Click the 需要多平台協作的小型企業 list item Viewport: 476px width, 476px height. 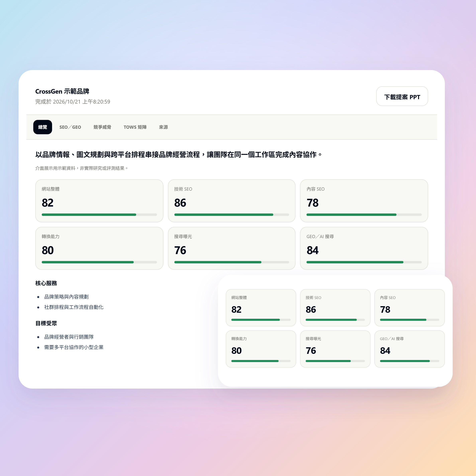pos(74,347)
